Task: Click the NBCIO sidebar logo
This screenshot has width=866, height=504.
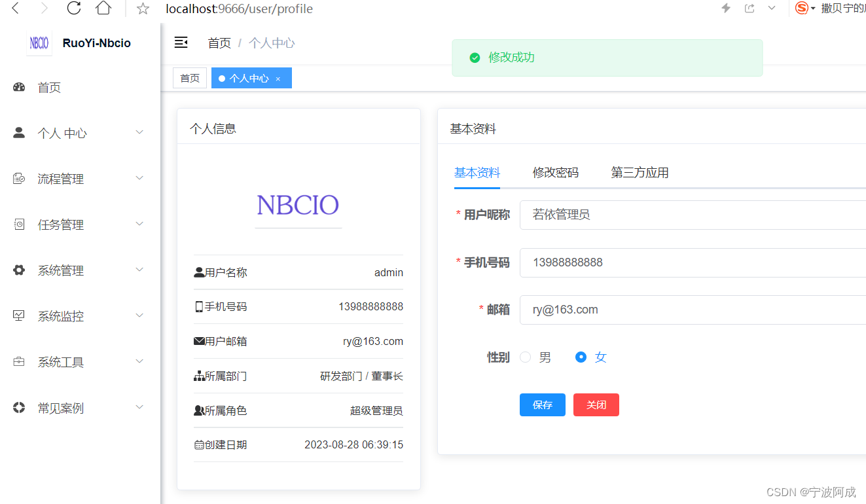Action: pos(39,43)
